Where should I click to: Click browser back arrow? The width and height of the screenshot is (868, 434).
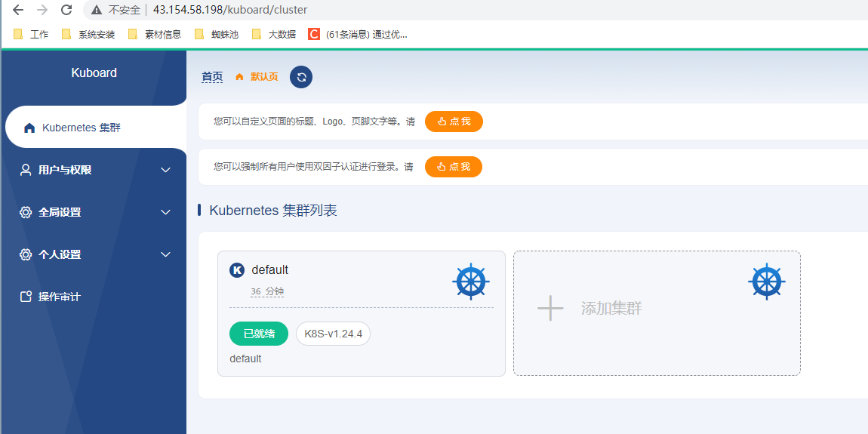coord(18,10)
